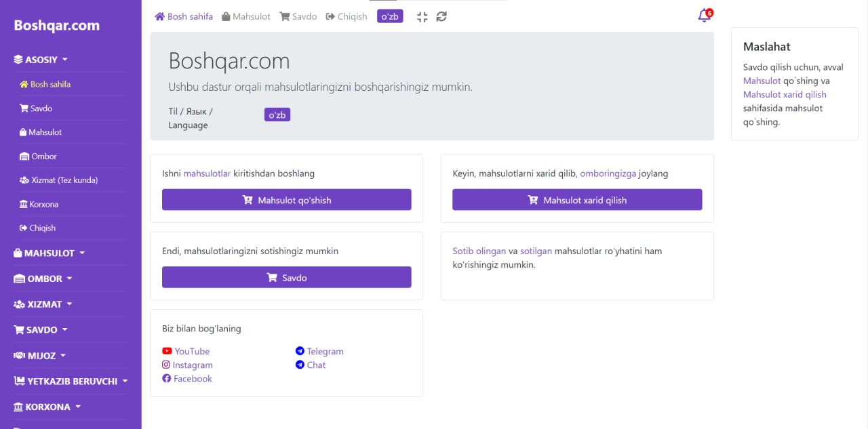Expand the YETKAZIB BERUVCHI sidebar section
Viewport: 868px width, 429px height.
click(72, 382)
